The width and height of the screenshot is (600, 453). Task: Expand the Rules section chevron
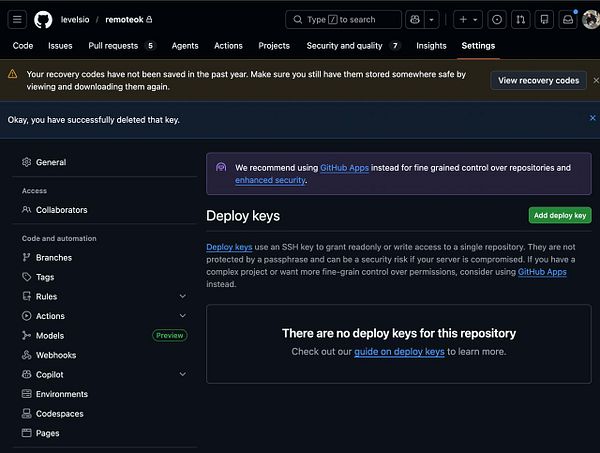(183, 296)
